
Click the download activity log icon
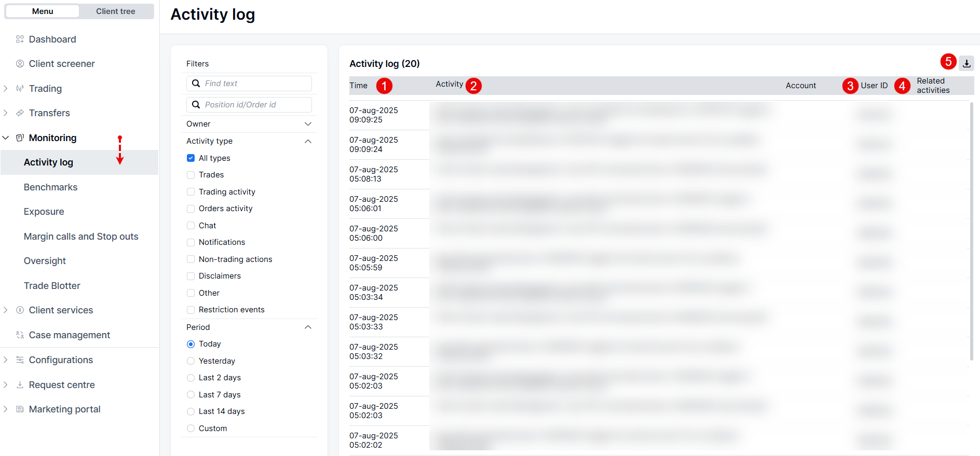click(x=966, y=63)
